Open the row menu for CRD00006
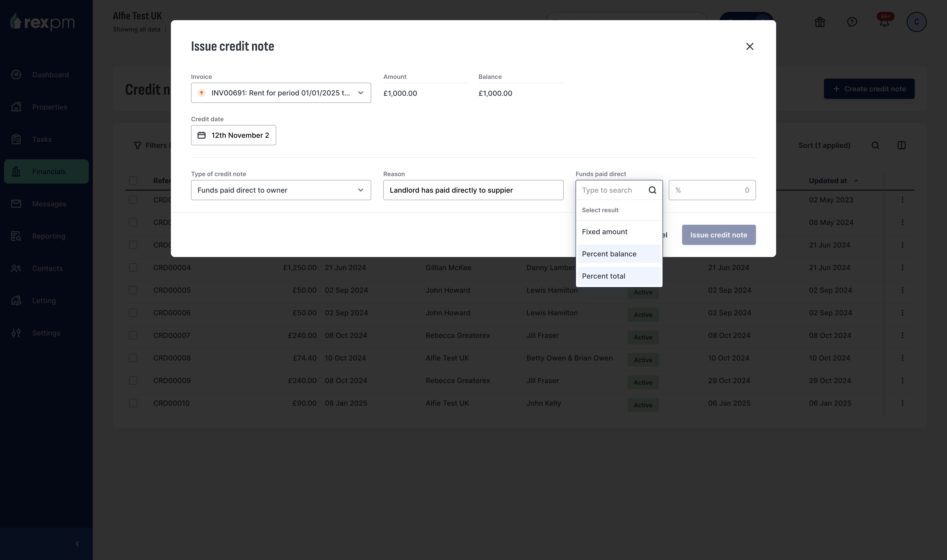The height and width of the screenshot is (560, 947). click(x=902, y=313)
